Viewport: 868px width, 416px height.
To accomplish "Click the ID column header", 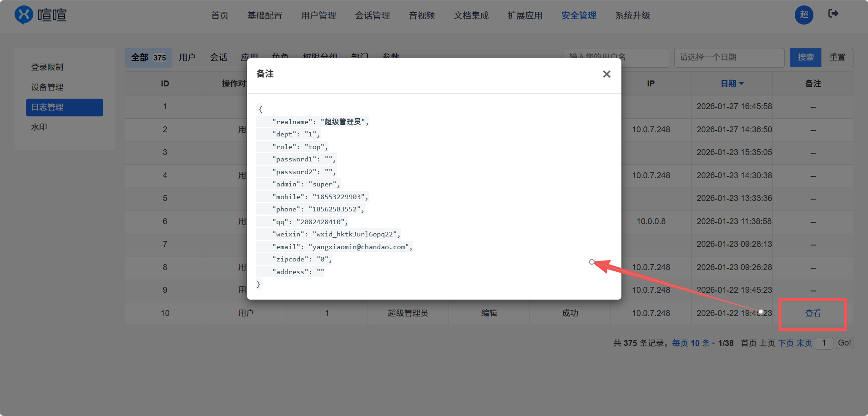I will (x=165, y=84).
